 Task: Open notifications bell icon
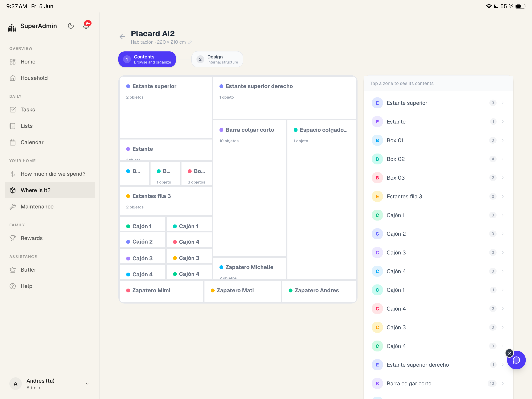coord(86,25)
